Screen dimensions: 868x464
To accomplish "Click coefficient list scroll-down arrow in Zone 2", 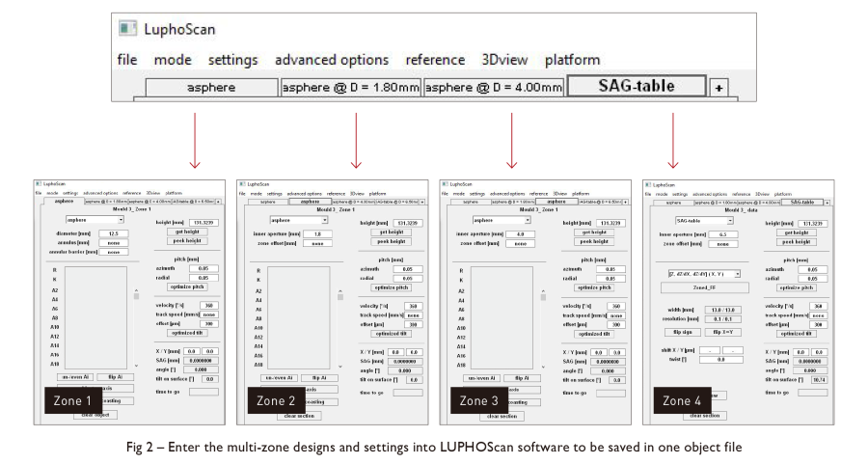I will pos(339,366).
